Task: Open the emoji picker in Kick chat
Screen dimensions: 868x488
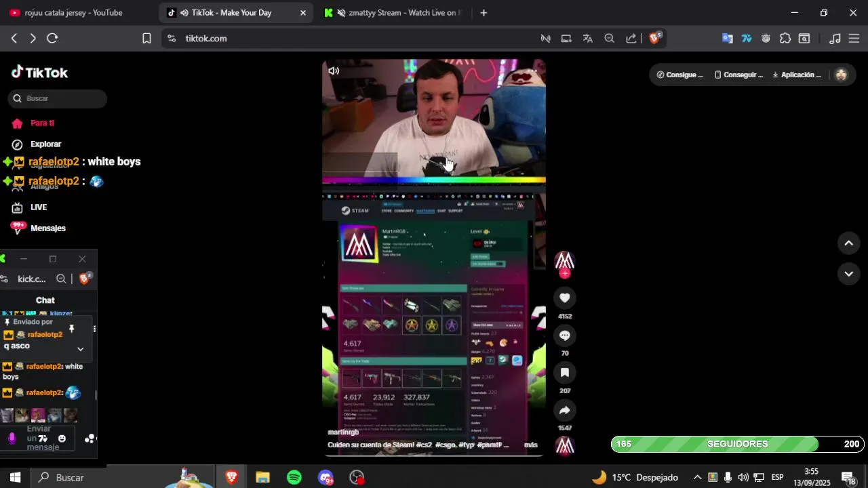Action: [x=62, y=439]
